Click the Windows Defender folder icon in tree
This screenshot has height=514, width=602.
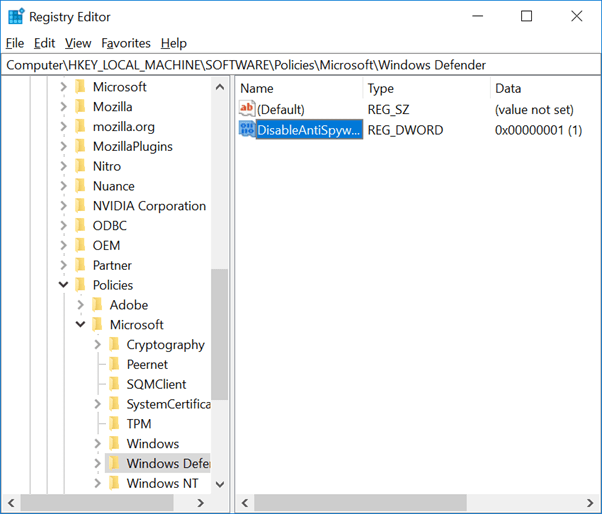pyautogui.click(x=114, y=464)
